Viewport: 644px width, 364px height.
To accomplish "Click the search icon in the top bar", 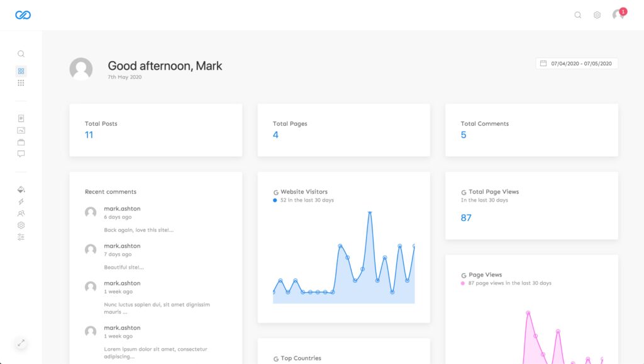I will (578, 15).
